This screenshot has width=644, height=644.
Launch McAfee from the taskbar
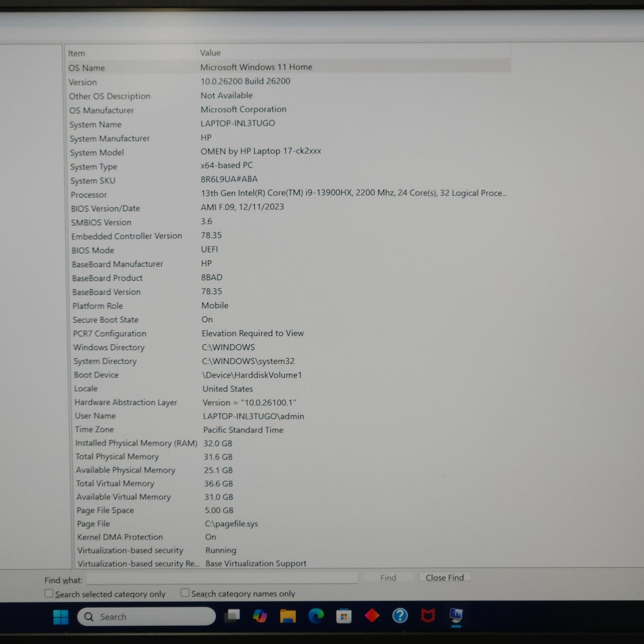pos(428,616)
